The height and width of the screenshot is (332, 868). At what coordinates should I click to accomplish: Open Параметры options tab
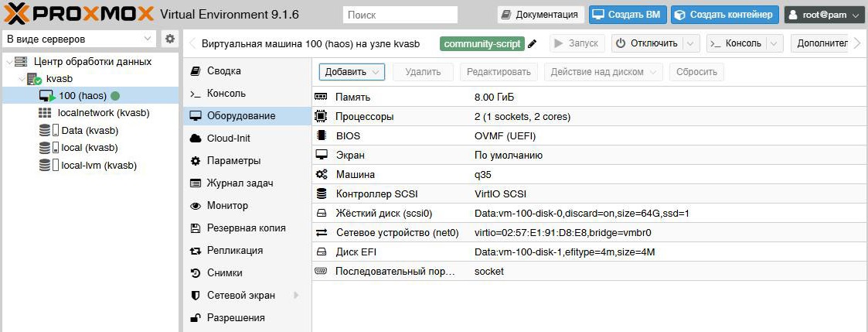[x=247, y=161]
